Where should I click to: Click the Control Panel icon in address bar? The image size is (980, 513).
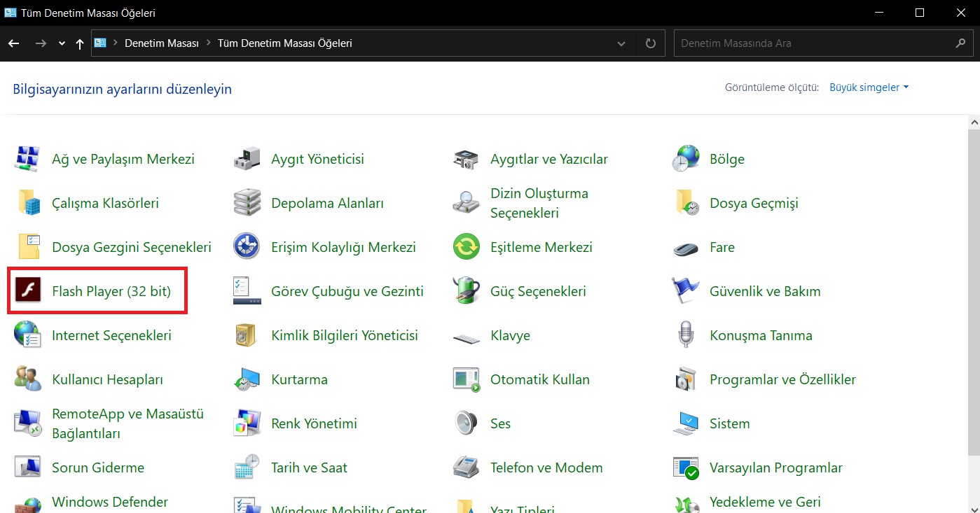pyautogui.click(x=99, y=43)
